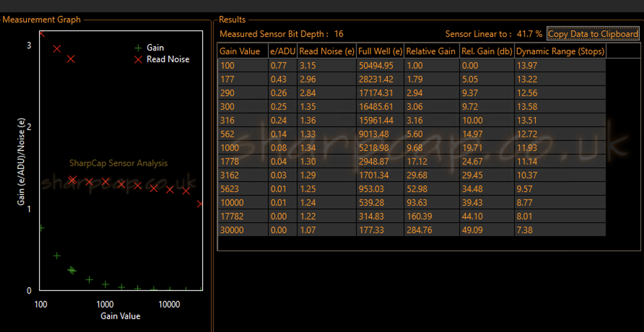
Task: Click the Sensor Linear to 41.7 % value
Action: (529, 34)
